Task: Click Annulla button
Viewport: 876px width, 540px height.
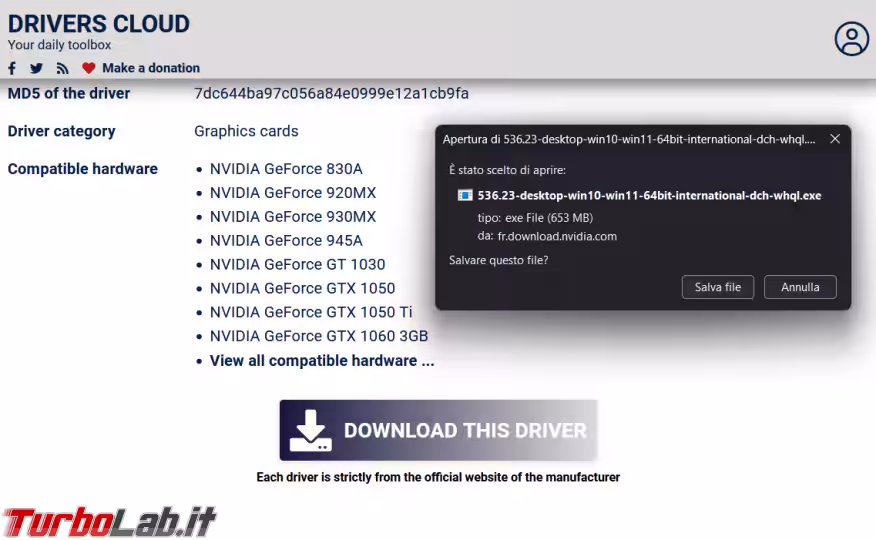Action: click(800, 287)
